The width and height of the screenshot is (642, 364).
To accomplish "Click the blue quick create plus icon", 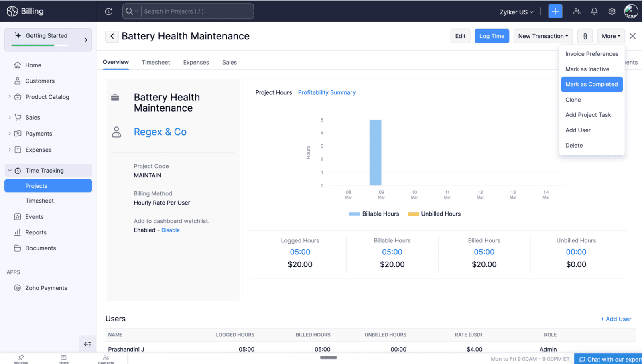I will 555,12.
